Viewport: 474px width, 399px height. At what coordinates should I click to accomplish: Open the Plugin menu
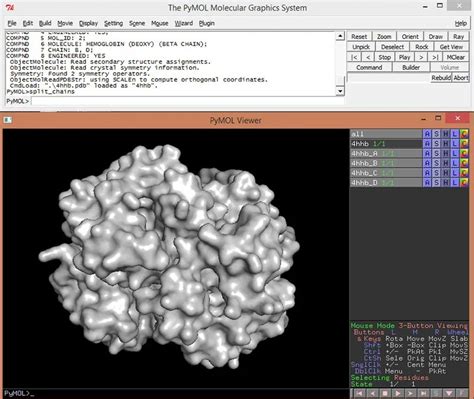coord(207,23)
